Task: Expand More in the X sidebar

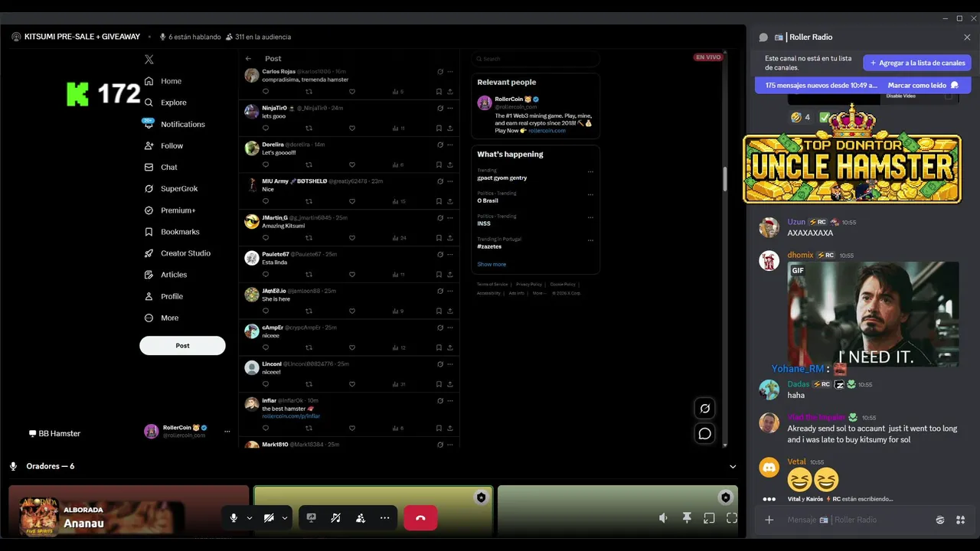Action: (x=162, y=318)
